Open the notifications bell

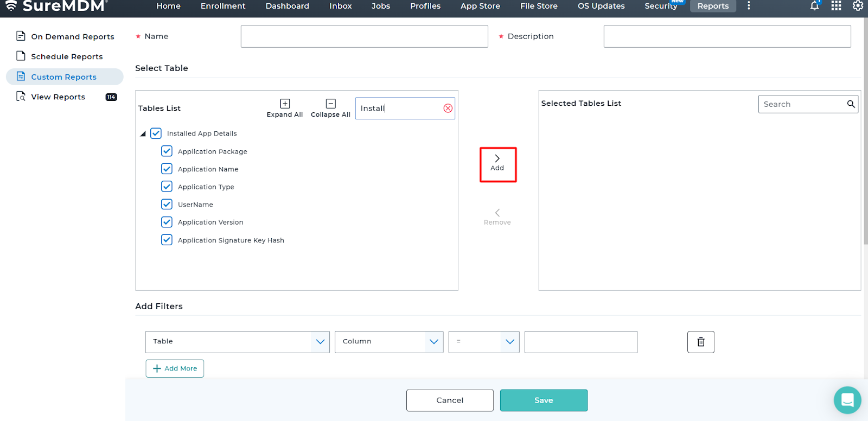click(814, 6)
